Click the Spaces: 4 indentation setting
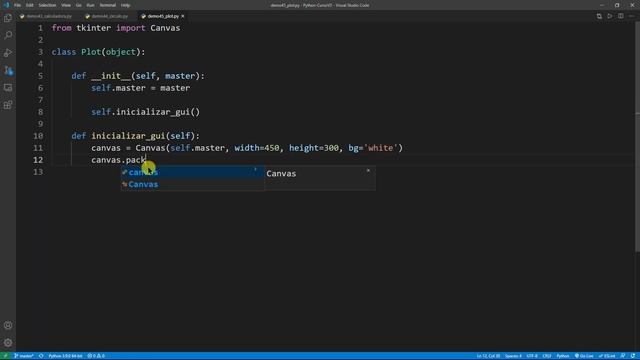 pos(513,356)
